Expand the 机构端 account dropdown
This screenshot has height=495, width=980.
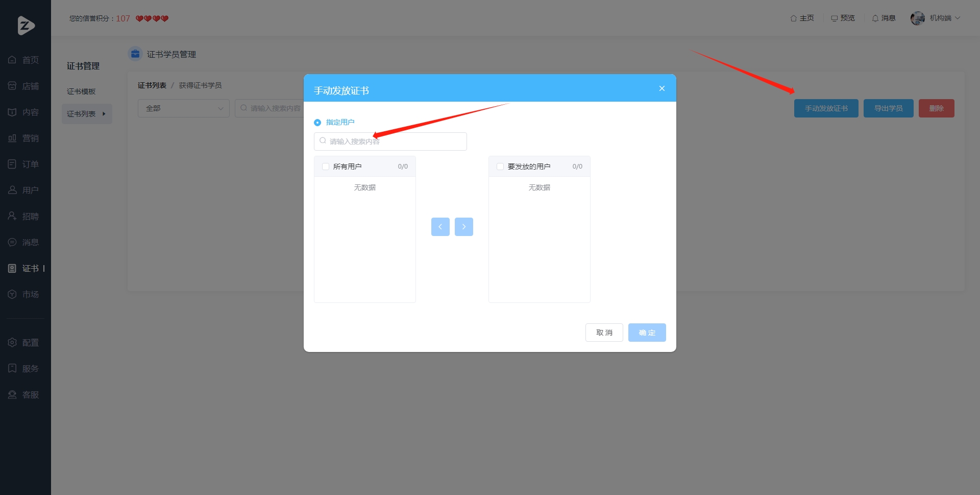[x=945, y=18]
